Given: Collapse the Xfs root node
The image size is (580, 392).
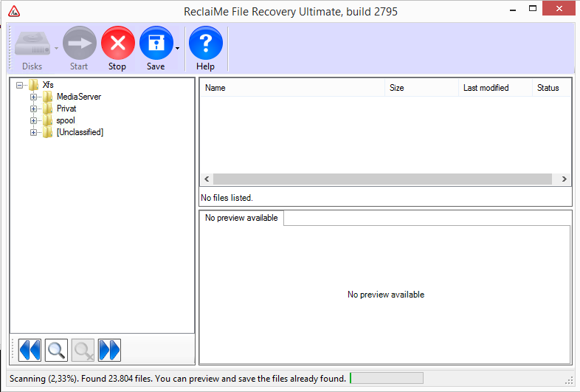Looking at the screenshot, I should (x=19, y=85).
